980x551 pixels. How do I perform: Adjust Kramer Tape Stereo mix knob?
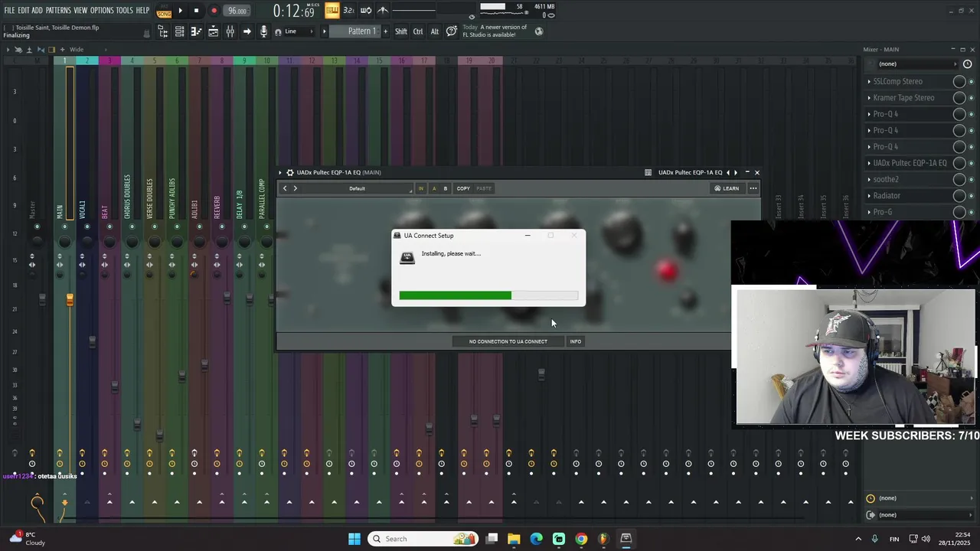[959, 98]
